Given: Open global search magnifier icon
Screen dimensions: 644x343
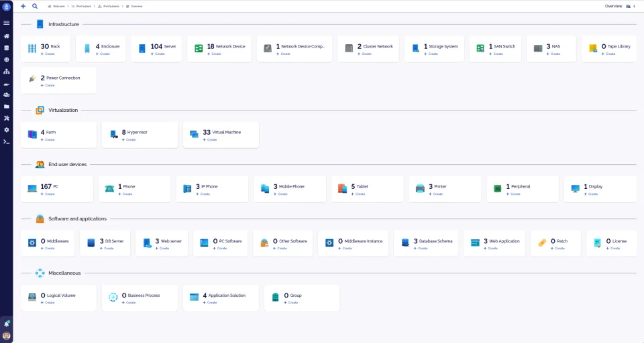Looking at the screenshot, I should [35, 6].
